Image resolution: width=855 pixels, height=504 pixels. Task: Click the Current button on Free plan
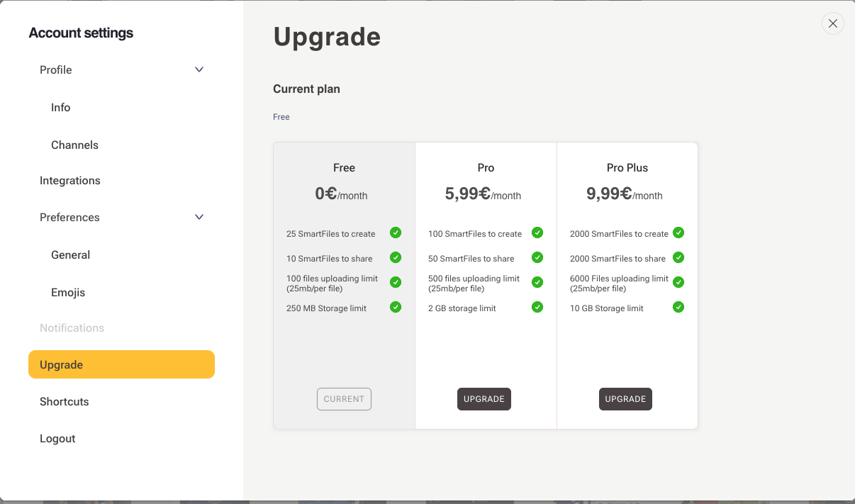tap(344, 399)
